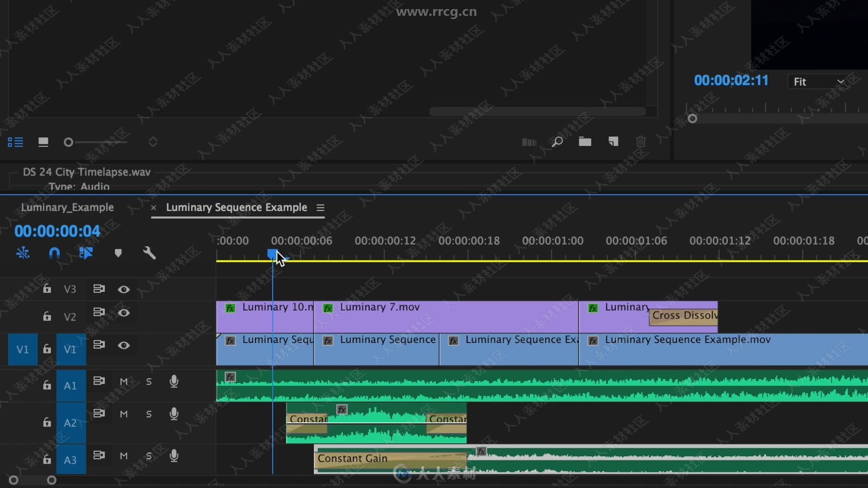Image resolution: width=868 pixels, height=488 pixels.
Task: Toggle Linked Selection button
Action: click(85, 253)
